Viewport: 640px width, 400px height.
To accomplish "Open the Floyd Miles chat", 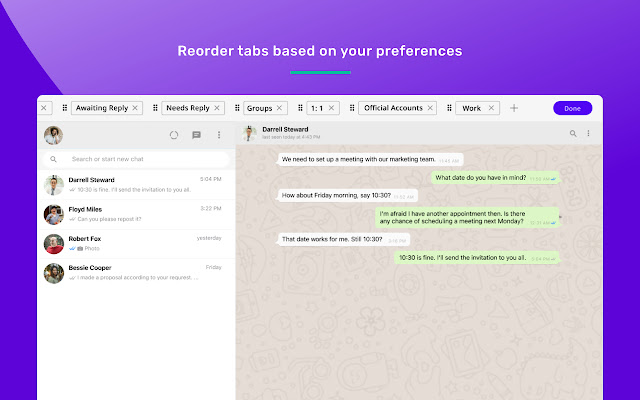I will pyautogui.click(x=136, y=214).
